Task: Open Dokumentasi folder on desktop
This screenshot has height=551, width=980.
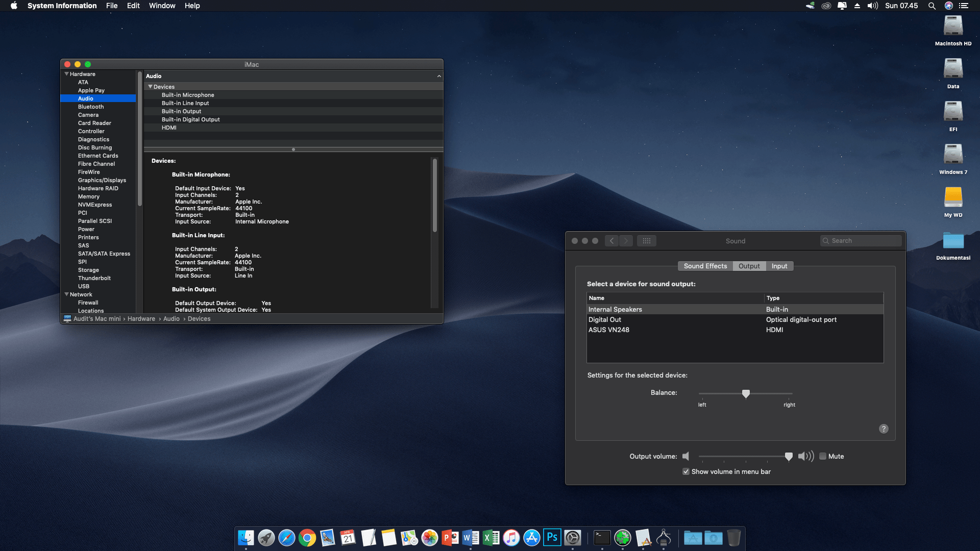Action: click(x=953, y=241)
